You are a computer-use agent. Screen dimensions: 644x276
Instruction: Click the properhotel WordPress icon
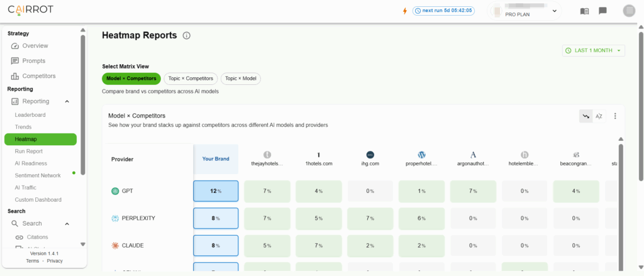[422, 155]
